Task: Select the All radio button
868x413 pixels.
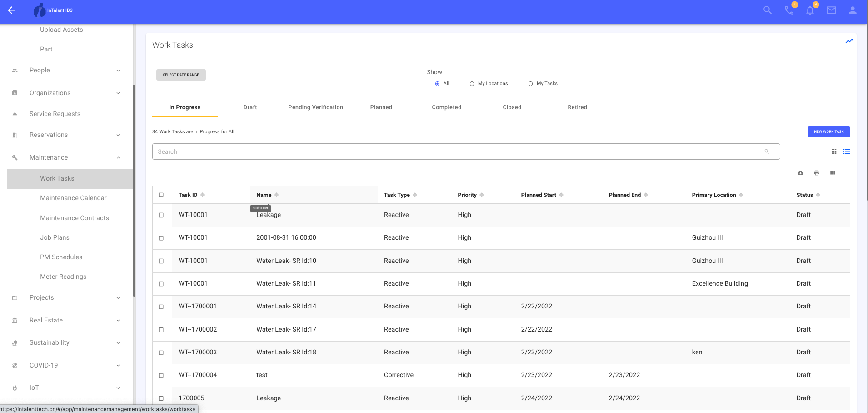Action: (437, 84)
